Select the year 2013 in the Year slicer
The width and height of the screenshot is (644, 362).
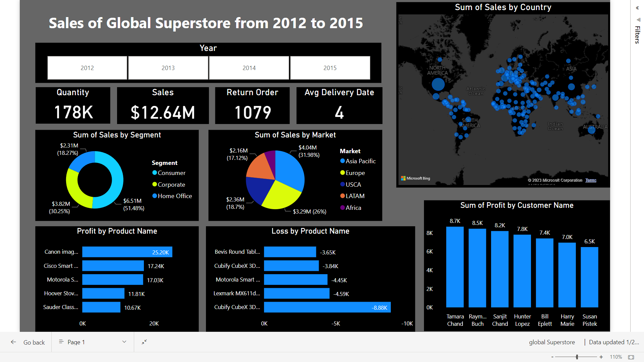(168, 68)
